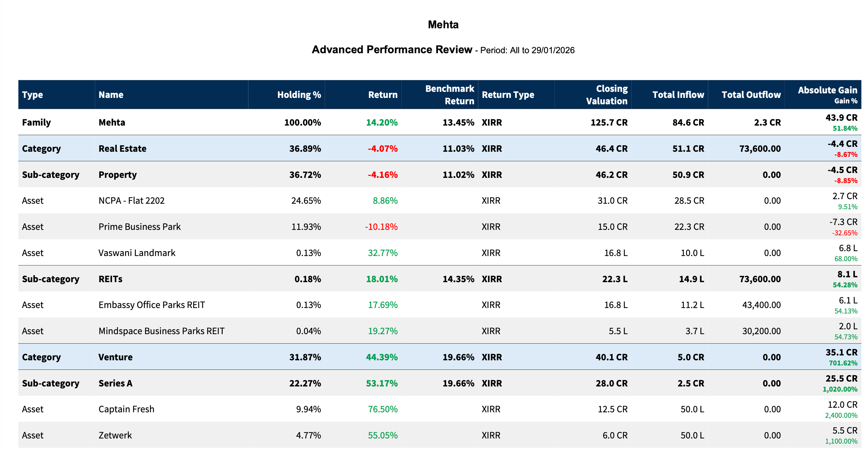The image size is (868, 450).
Task: Click the Total Inflow column header
Action: pos(678,95)
